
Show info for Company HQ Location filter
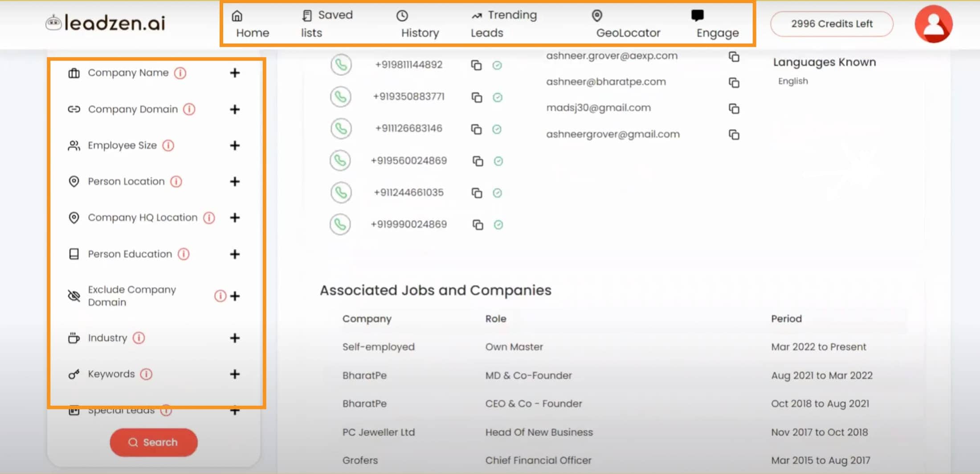pos(209,218)
